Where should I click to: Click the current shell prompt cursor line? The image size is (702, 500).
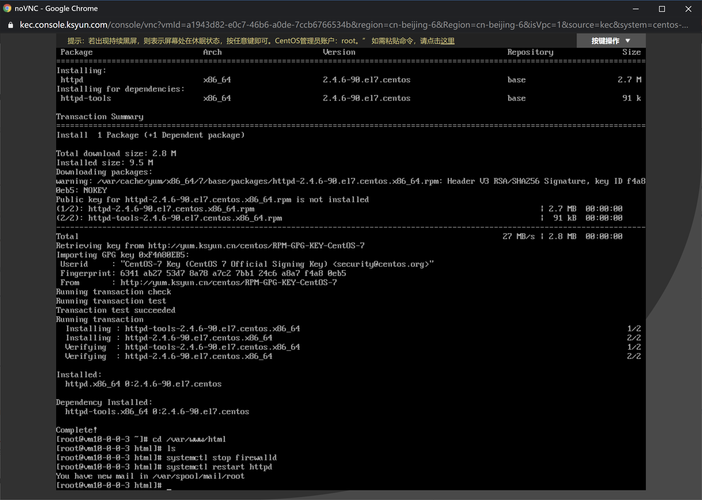[114, 485]
